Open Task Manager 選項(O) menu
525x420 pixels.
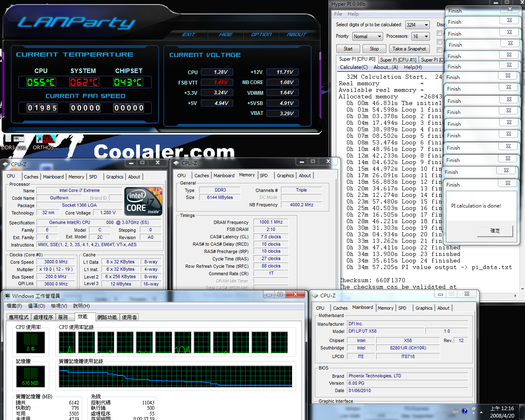click(37, 306)
